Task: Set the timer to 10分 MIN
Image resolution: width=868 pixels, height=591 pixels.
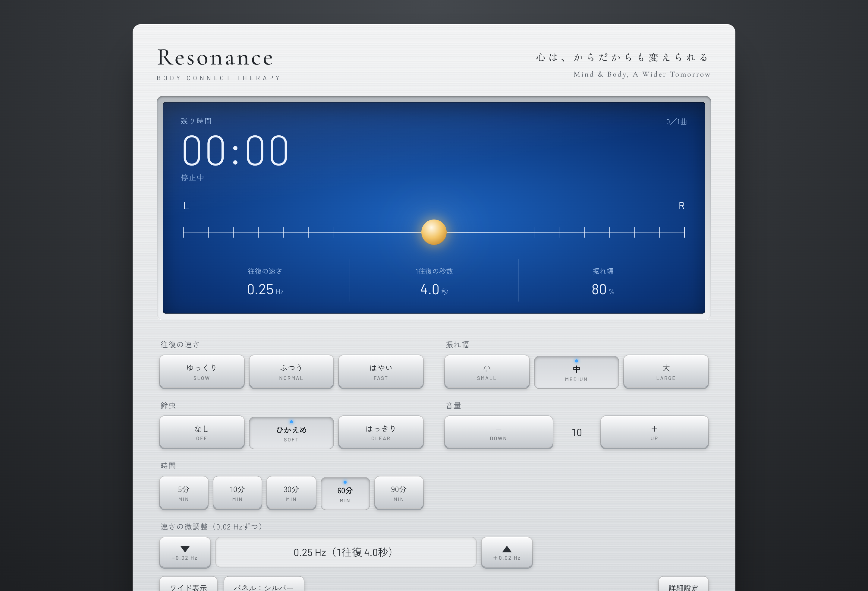Action: click(x=237, y=493)
